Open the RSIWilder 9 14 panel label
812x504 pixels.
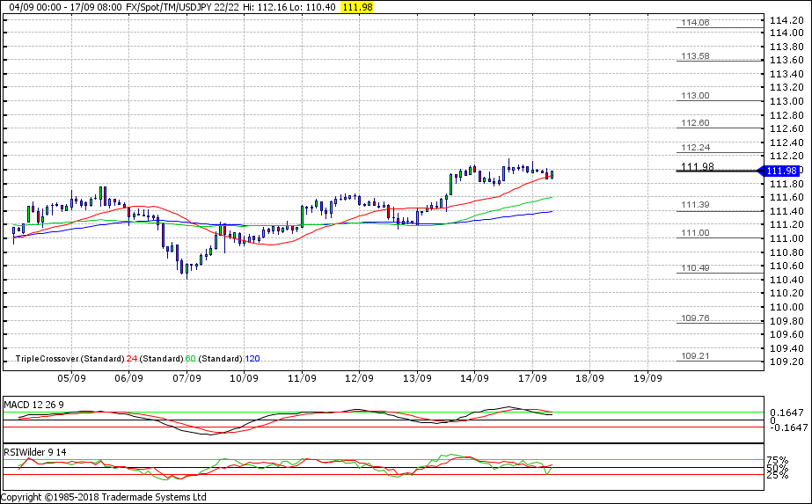36,452
